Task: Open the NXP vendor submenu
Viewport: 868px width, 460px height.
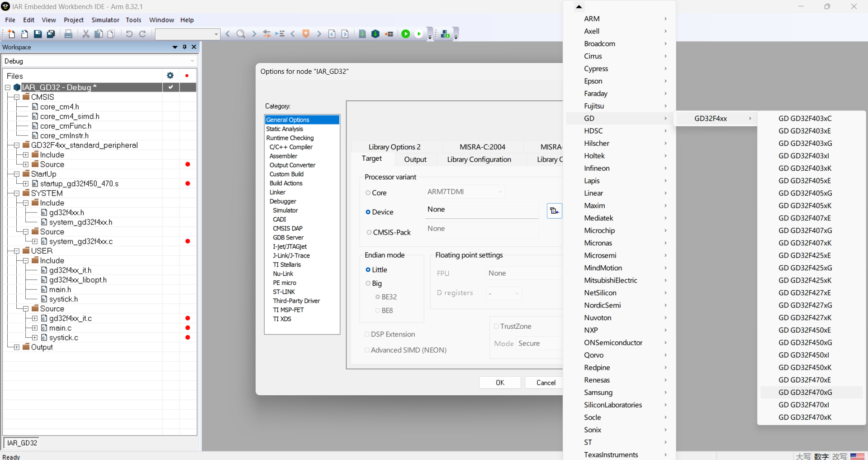Action: pyautogui.click(x=620, y=330)
